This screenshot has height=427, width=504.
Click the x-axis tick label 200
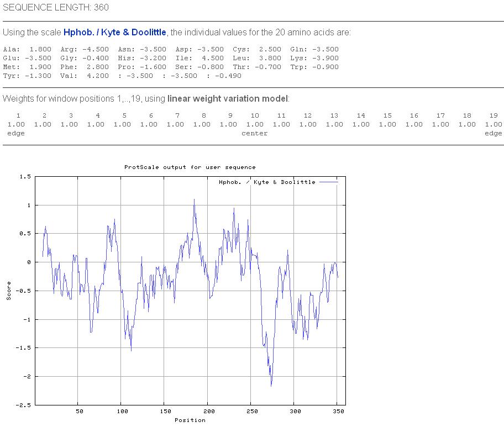(x=209, y=411)
